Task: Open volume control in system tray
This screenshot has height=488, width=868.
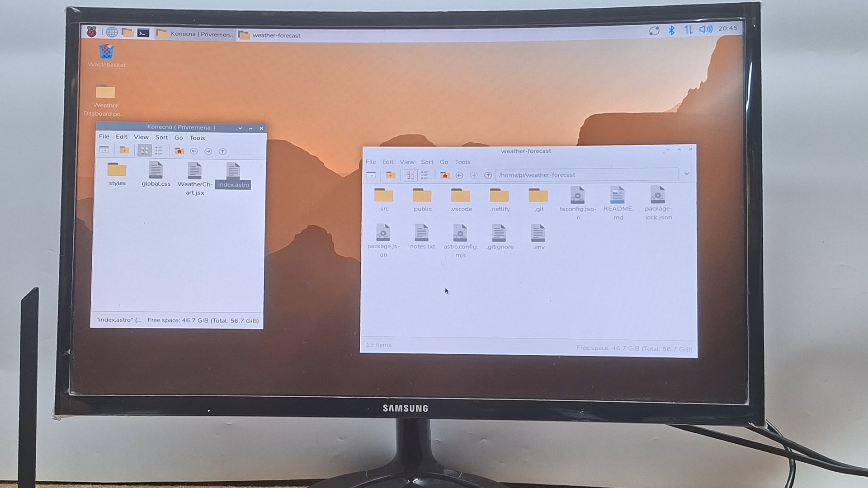Action: [705, 29]
